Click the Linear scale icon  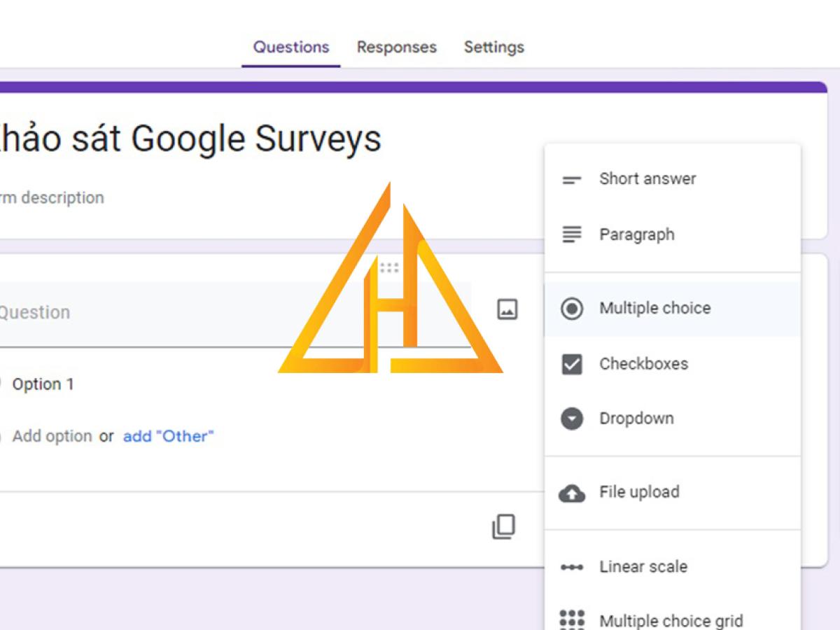[572, 567]
